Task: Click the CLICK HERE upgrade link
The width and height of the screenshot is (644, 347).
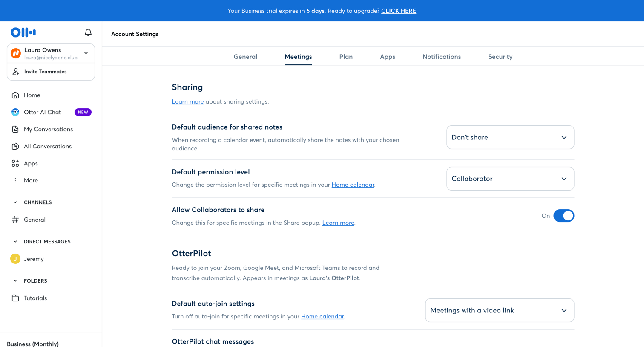Action: [399, 11]
